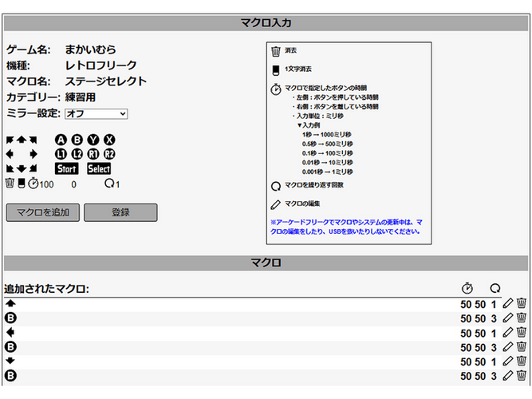
Task: Click the マクロを繰り返す回数 legend entry
Action: click(313, 185)
